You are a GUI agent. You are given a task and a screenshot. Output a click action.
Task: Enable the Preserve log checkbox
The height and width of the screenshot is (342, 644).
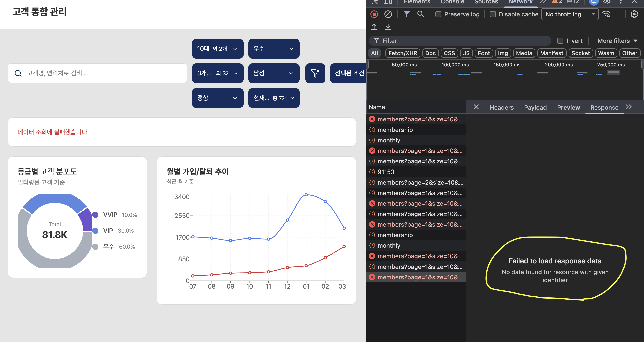point(438,14)
